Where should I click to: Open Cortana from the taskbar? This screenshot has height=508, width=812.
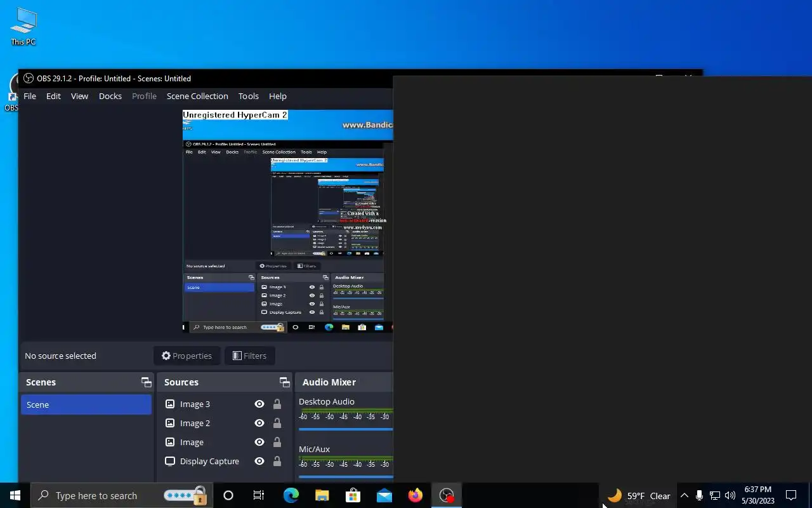[x=228, y=495]
